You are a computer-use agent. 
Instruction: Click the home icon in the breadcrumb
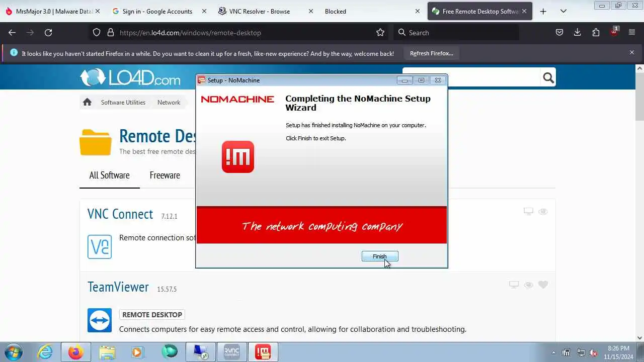(87, 102)
